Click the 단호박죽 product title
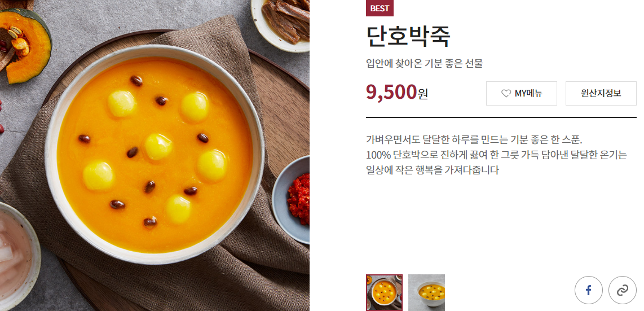 click(408, 37)
